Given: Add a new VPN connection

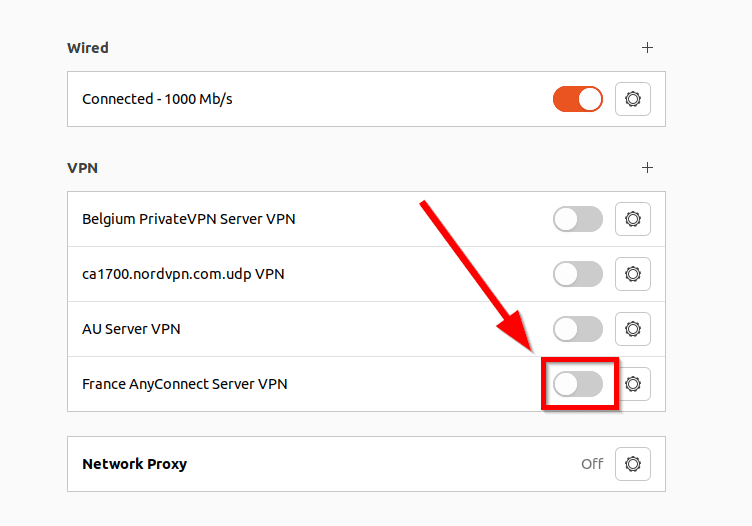Looking at the screenshot, I should point(647,167).
